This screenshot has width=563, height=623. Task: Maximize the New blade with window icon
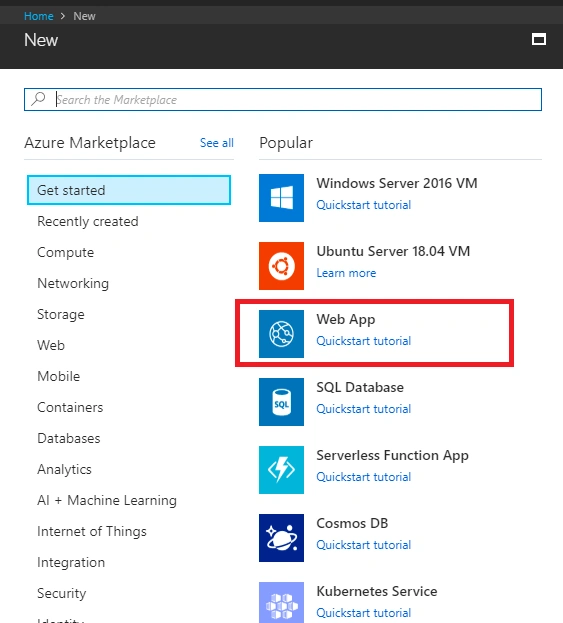click(x=539, y=39)
